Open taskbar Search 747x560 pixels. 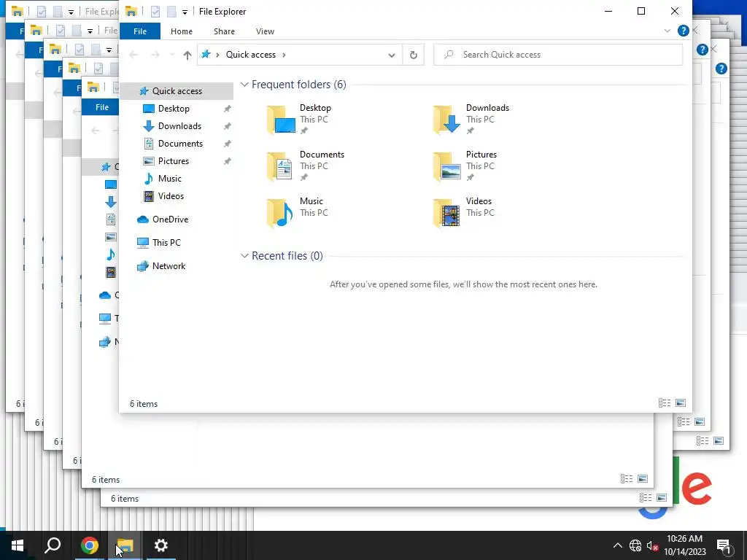pyautogui.click(x=53, y=545)
